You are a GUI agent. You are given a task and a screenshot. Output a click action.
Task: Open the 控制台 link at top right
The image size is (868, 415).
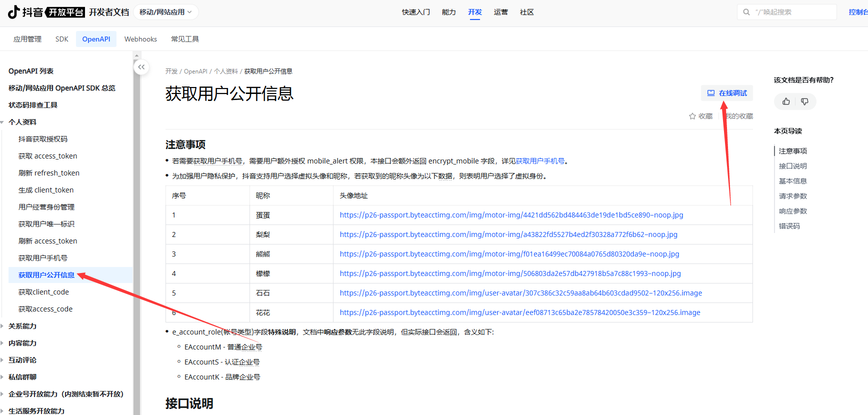click(x=858, y=12)
